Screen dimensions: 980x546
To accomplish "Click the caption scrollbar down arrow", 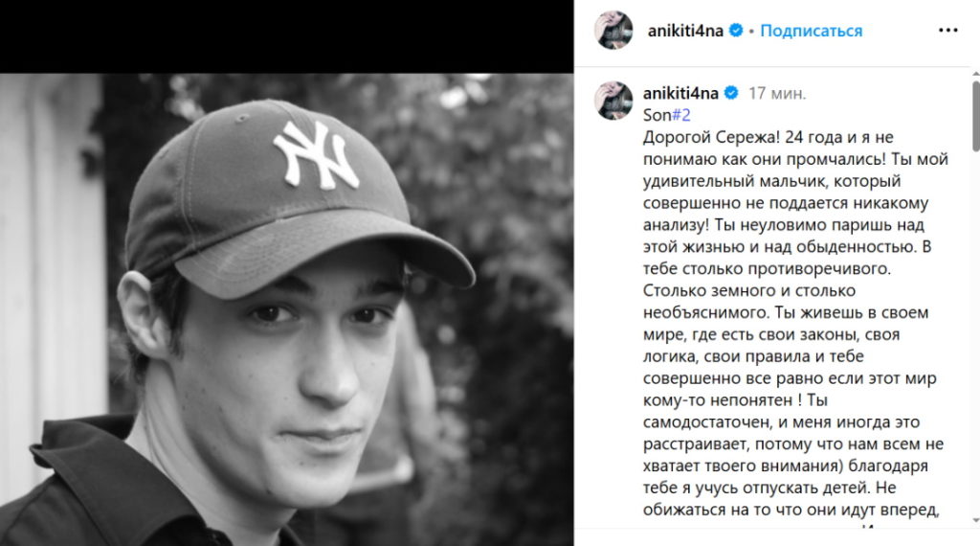I will (x=975, y=520).
